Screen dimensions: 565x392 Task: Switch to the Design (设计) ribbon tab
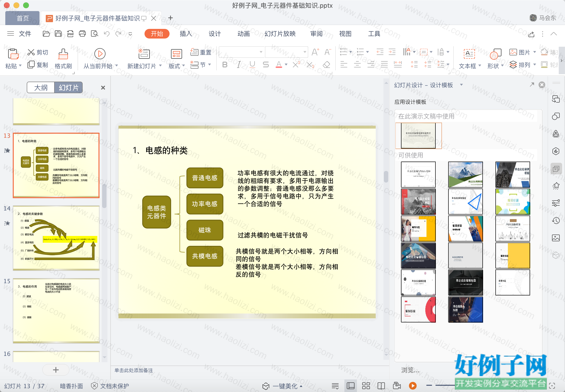coord(215,34)
